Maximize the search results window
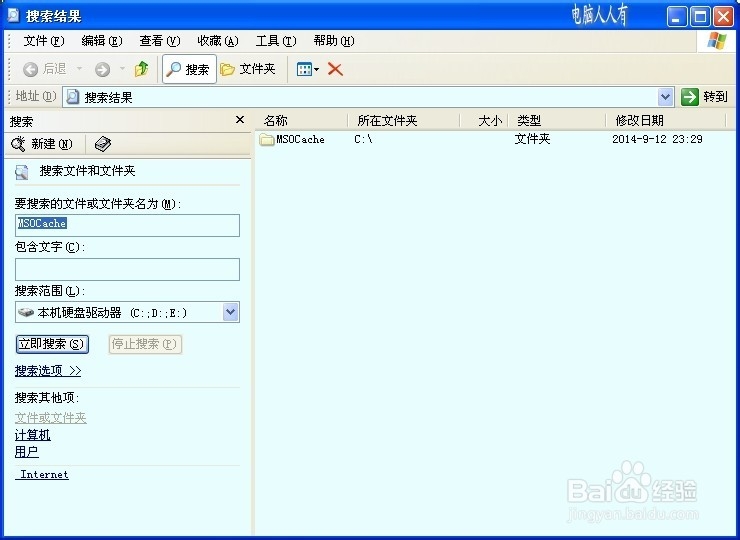Viewport: 740px width, 540px height. click(x=700, y=17)
